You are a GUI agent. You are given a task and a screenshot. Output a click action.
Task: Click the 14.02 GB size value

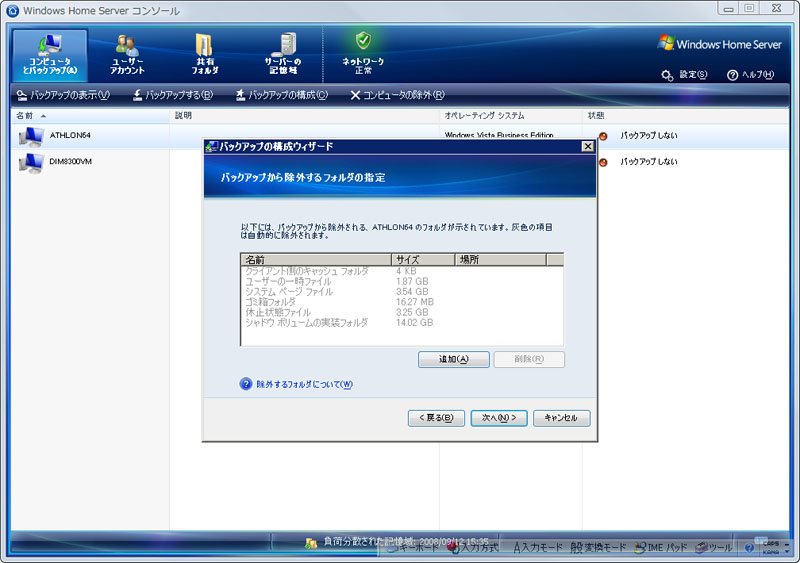point(414,323)
